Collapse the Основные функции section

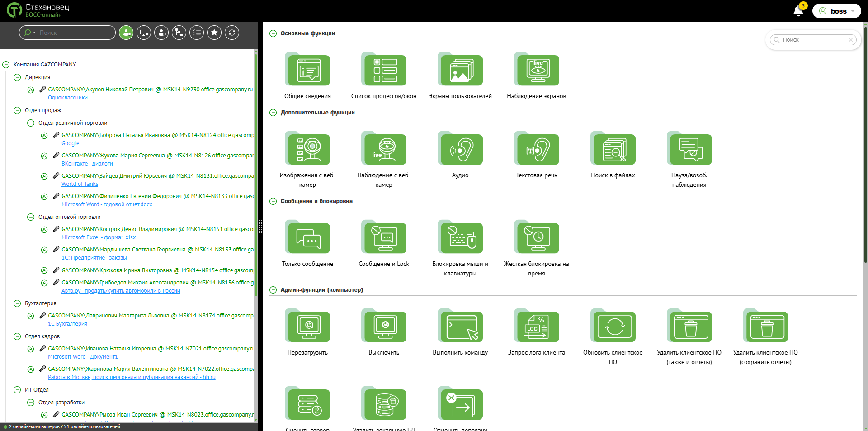point(273,33)
